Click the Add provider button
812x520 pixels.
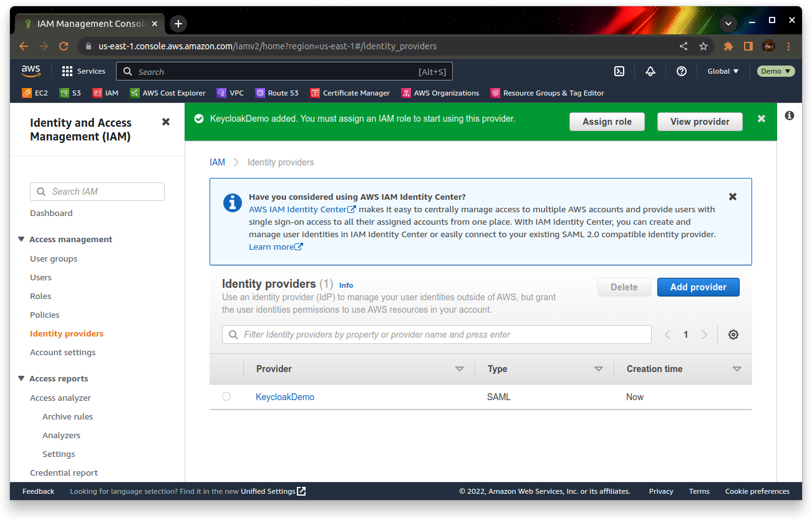pos(698,287)
